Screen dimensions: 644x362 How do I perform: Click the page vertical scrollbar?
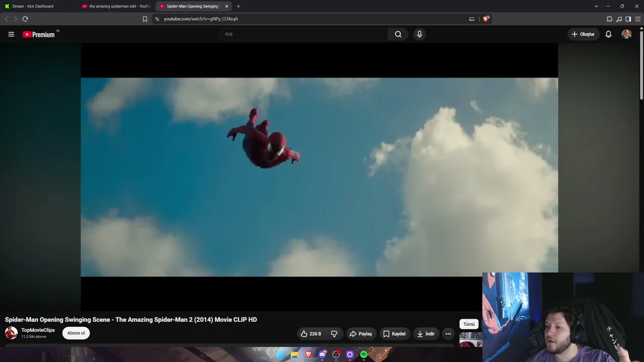click(641, 65)
